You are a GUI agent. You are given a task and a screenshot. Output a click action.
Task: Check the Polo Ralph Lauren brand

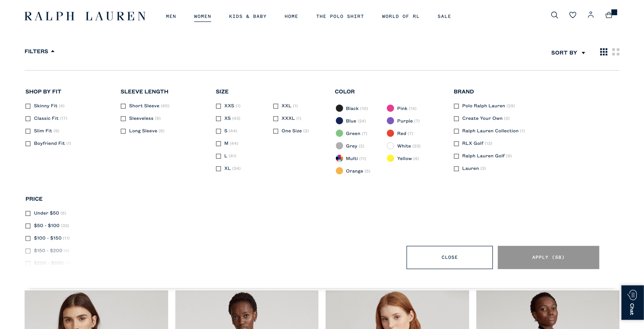tap(456, 106)
